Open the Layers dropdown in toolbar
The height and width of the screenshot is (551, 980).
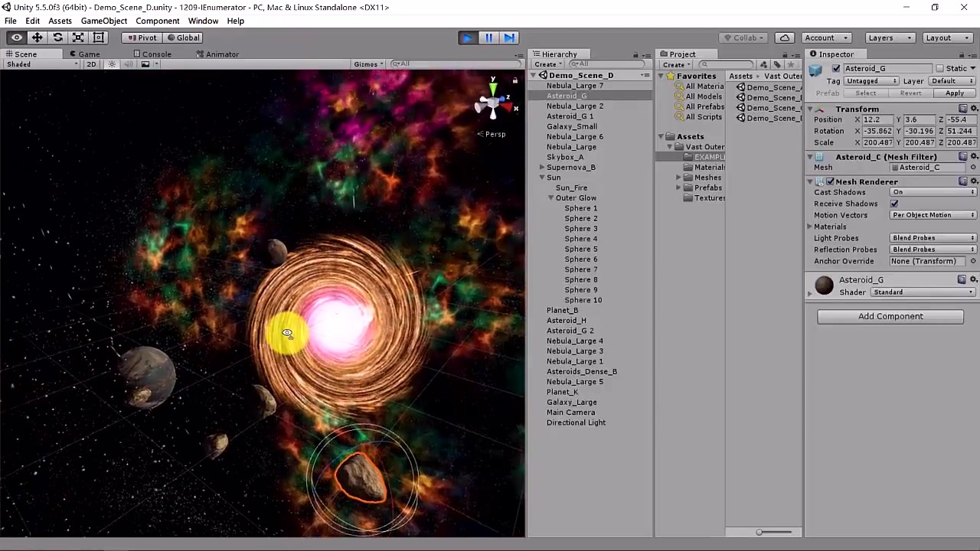889,37
